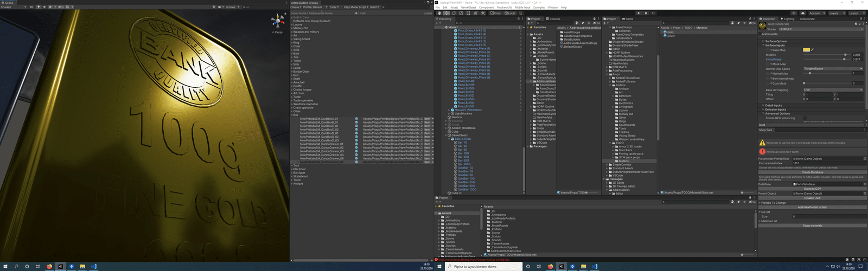The width and height of the screenshot is (868, 271).
Task: Open the Addressables Create menu
Action: click(x=296, y=7)
